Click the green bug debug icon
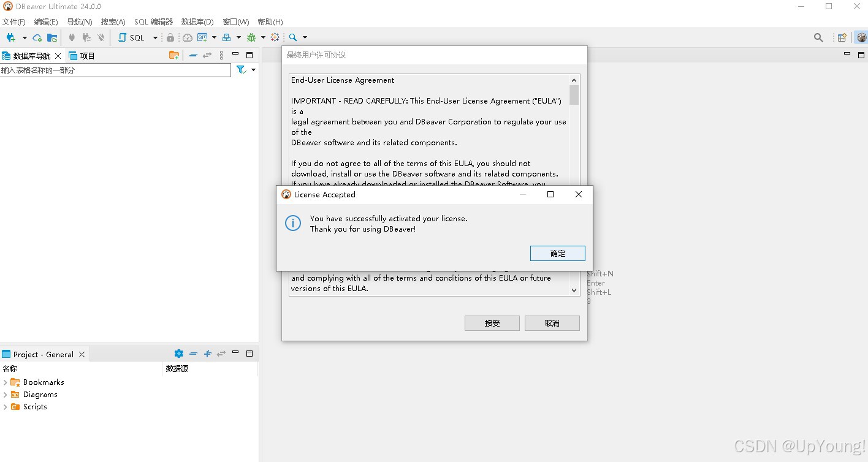 pyautogui.click(x=251, y=37)
